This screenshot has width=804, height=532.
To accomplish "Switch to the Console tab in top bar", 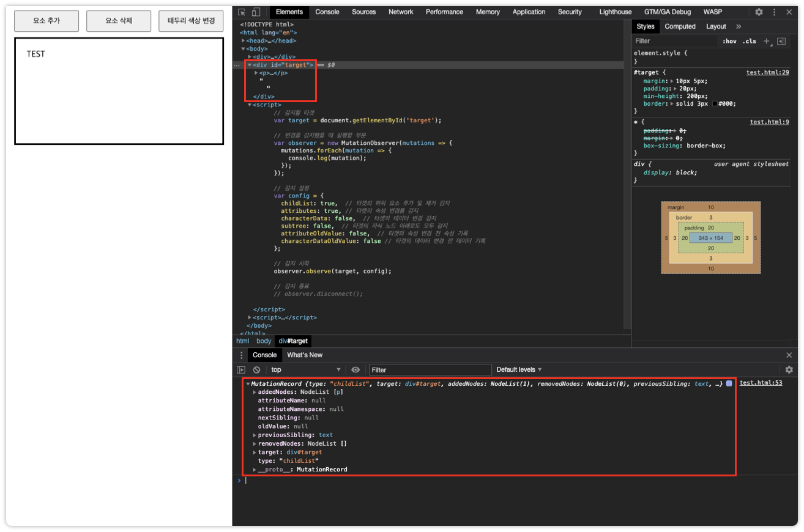I will pyautogui.click(x=327, y=12).
